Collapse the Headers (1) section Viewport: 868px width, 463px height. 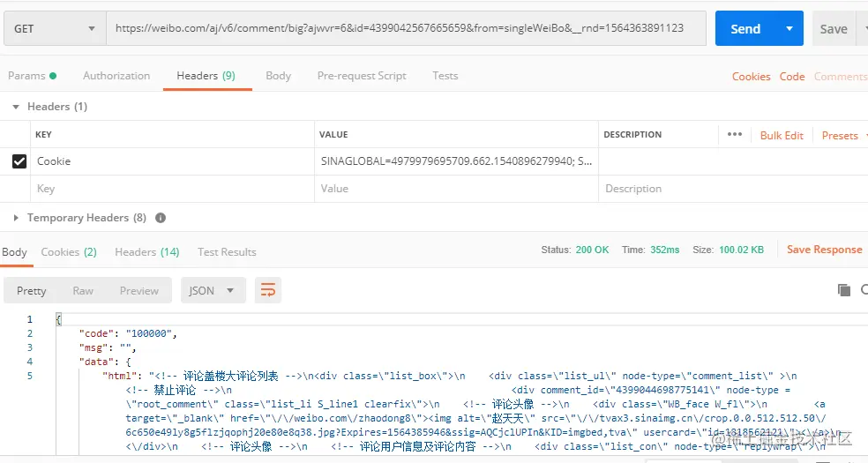pyautogui.click(x=16, y=107)
